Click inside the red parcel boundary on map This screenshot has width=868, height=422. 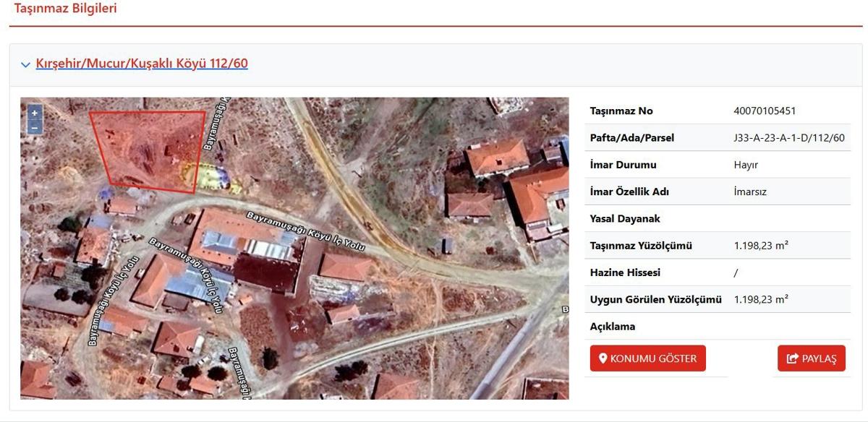click(148, 148)
